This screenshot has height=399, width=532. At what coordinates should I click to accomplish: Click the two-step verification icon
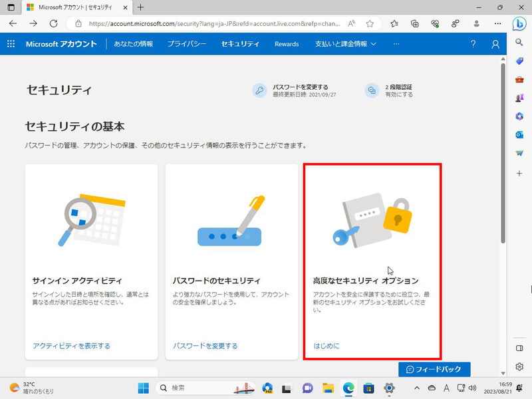click(x=372, y=90)
